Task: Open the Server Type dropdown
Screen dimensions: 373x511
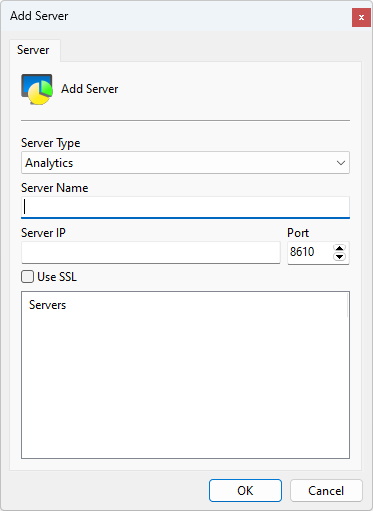Action: pyautogui.click(x=185, y=163)
